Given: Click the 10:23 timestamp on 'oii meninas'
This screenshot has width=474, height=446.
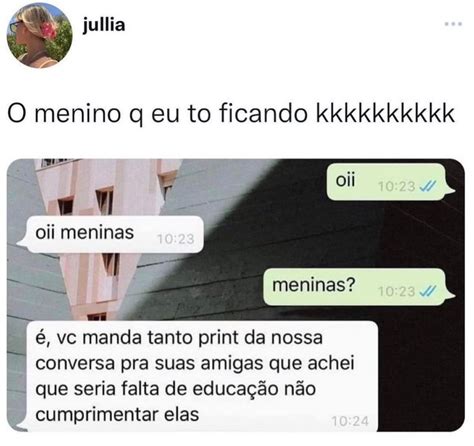Looking at the screenshot, I should point(176,239).
